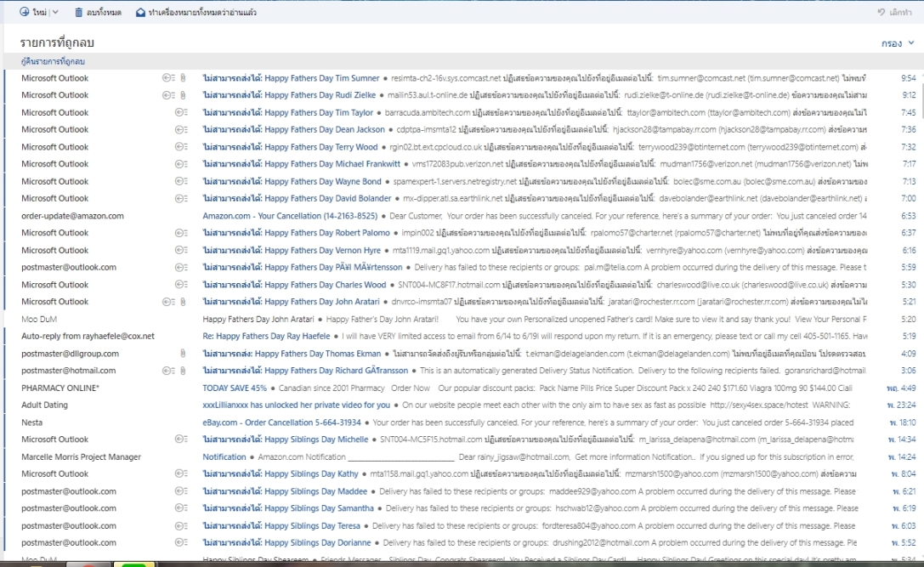The width and height of the screenshot is (924, 567).
Task: Open the Notification email from Marcelle Morris
Action: pos(224,456)
